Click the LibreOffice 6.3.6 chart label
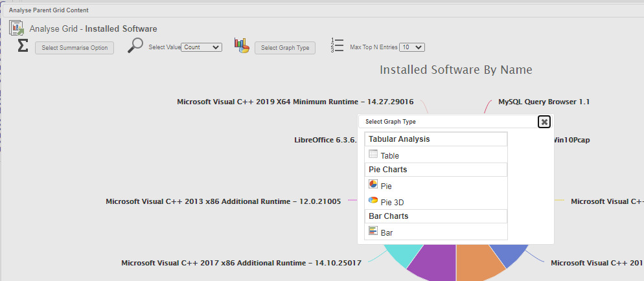This screenshot has width=644, height=281. click(326, 140)
